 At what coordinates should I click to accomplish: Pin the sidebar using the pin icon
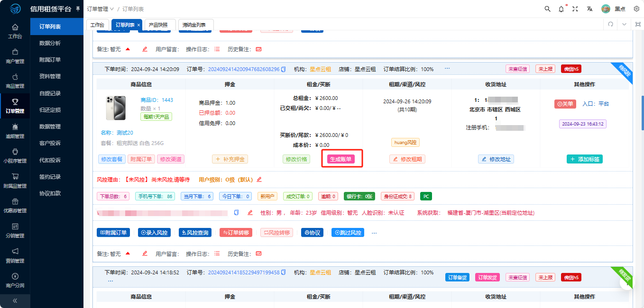[x=78, y=9]
